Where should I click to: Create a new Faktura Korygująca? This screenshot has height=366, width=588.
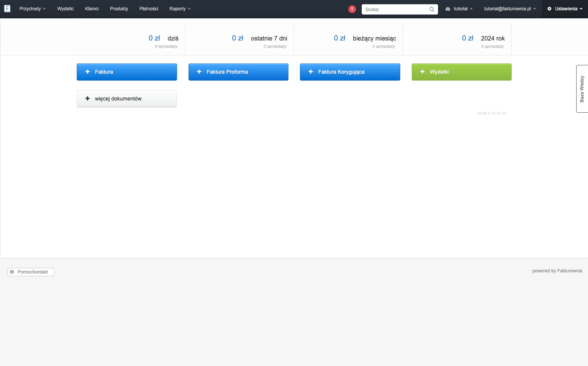pyautogui.click(x=350, y=72)
